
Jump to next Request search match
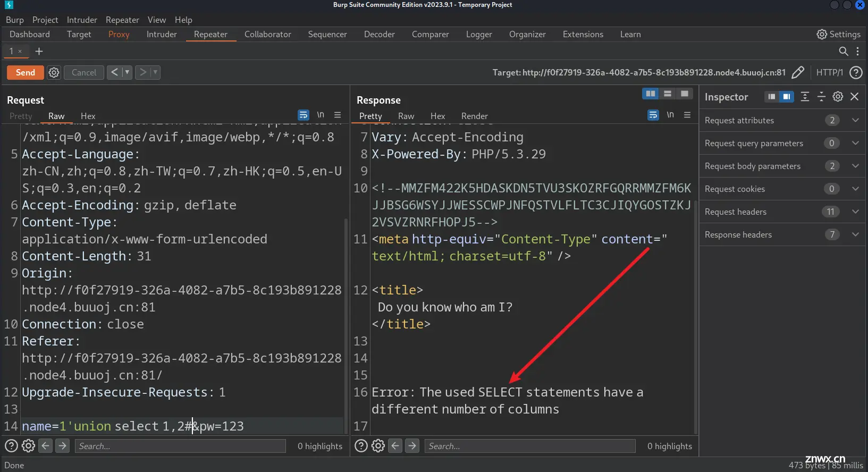click(x=62, y=446)
